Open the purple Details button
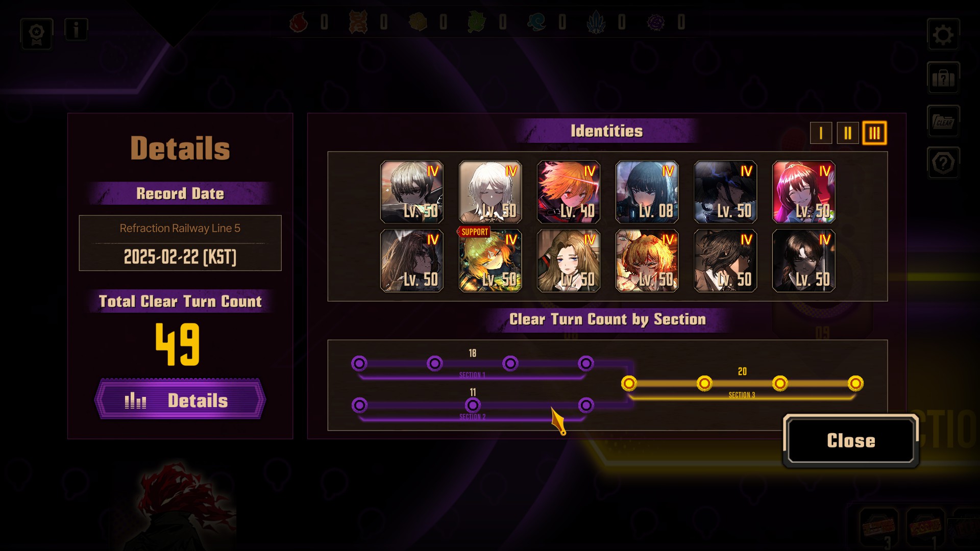This screenshot has width=980, height=551. [180, 400]
